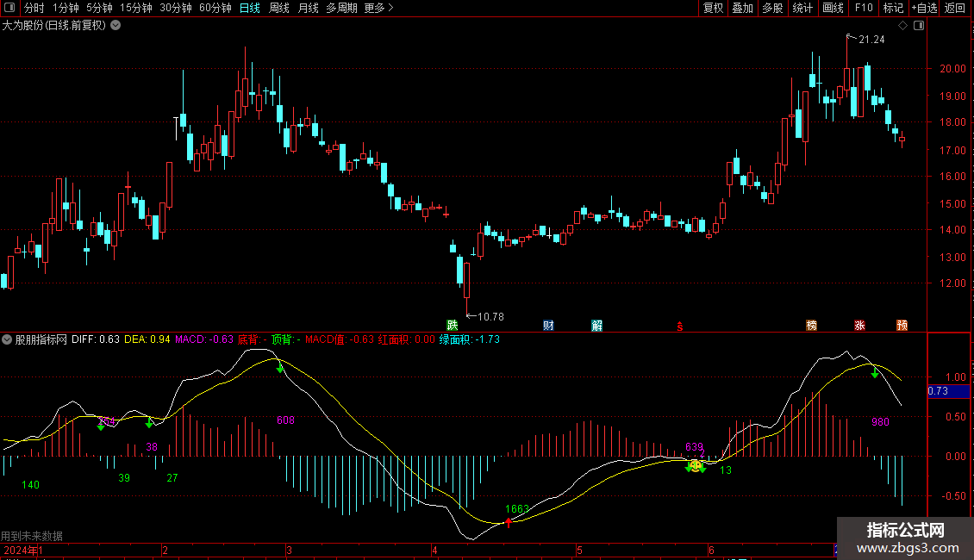Toggle the side panel icon above the price chart
Image resolution: width=974 pixels, height=560 pixels.
click(x=919, y=26)
